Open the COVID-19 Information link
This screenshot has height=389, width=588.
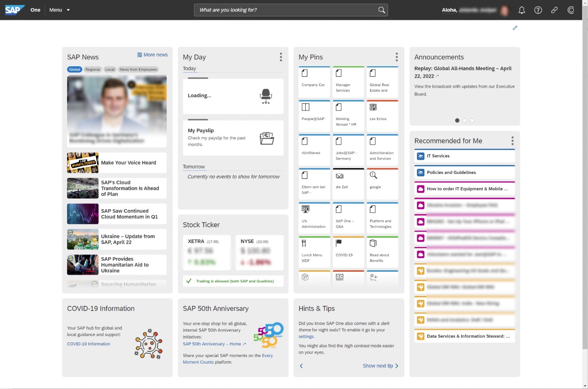pyautogui.click(x=89, y=344)
